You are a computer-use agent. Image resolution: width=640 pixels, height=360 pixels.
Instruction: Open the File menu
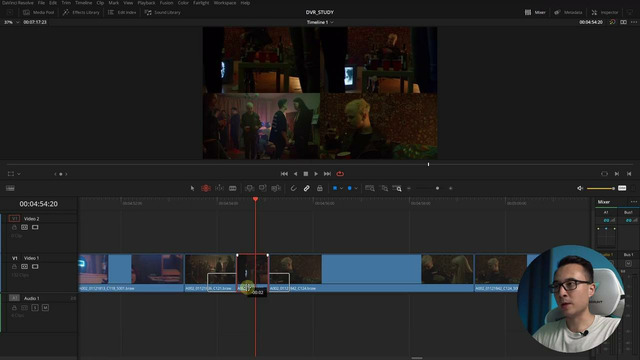click(x=41, y=3)
